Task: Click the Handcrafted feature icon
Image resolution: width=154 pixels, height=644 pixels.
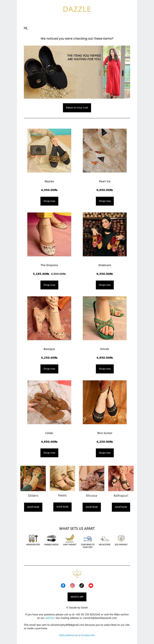Action: coord(33,538)
